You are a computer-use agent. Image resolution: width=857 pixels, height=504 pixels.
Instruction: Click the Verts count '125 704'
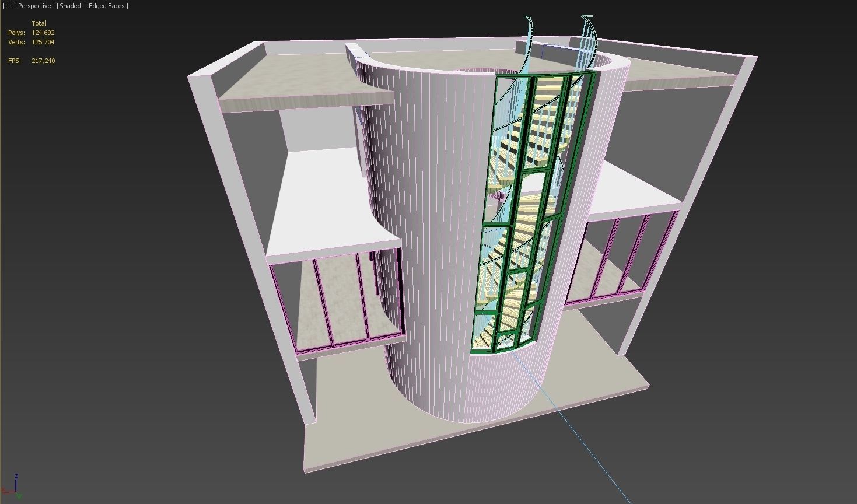click(x=43, y=42)
